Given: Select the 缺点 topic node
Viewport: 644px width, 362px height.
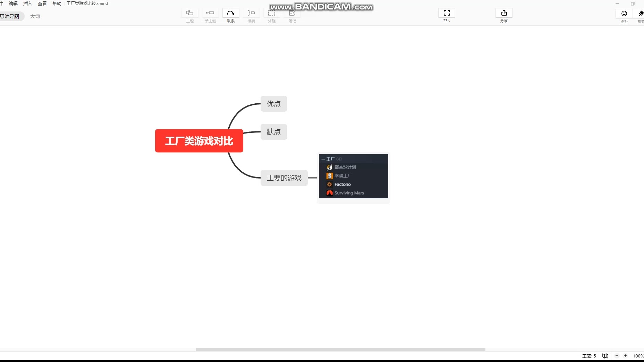Looking at the screenshot, I should 274,132.
